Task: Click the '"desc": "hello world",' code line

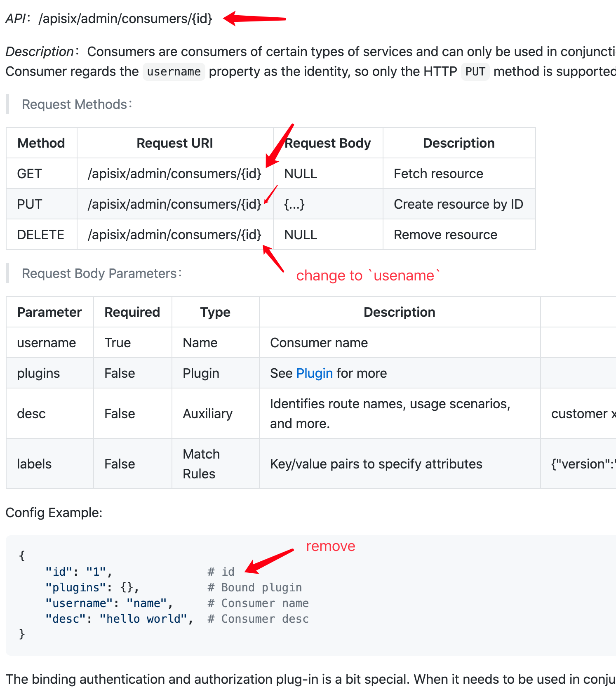Action: [x=119, y=619]
